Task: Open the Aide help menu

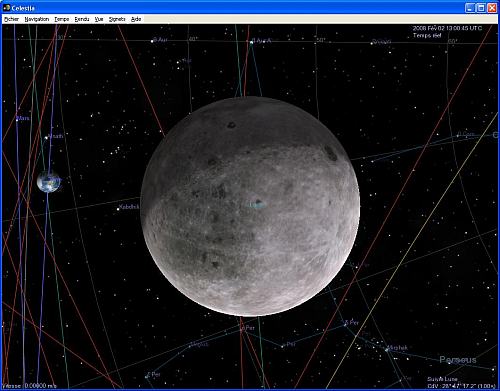Action: pos(136,19)
